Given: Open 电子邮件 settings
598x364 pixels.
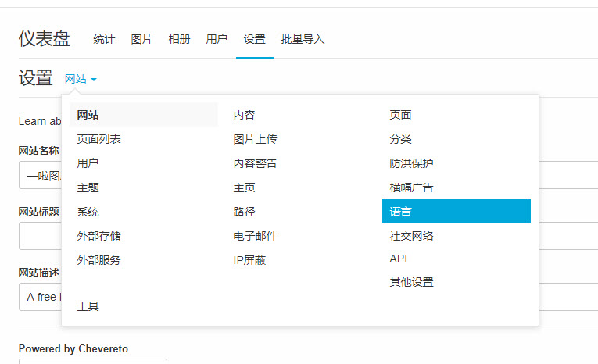Looking at the screenshot, I should [255, 236].
